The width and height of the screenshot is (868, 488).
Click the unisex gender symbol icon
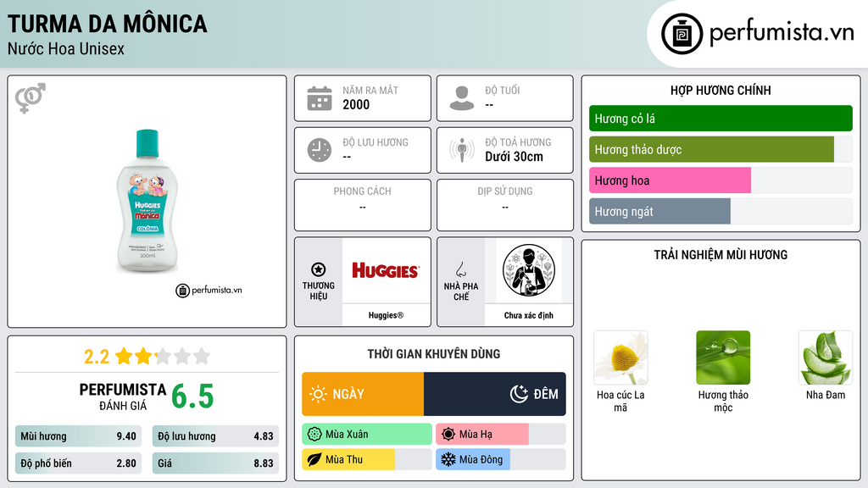pyautogui.click(x=31, y=98)
